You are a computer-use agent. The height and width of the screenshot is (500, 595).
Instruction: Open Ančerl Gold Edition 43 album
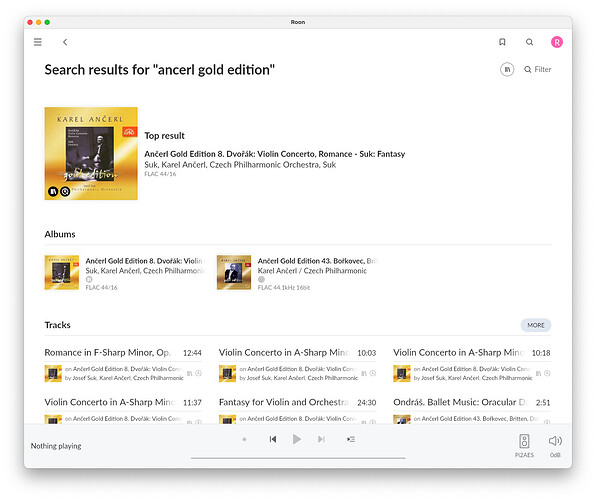(x=298, y=272)
